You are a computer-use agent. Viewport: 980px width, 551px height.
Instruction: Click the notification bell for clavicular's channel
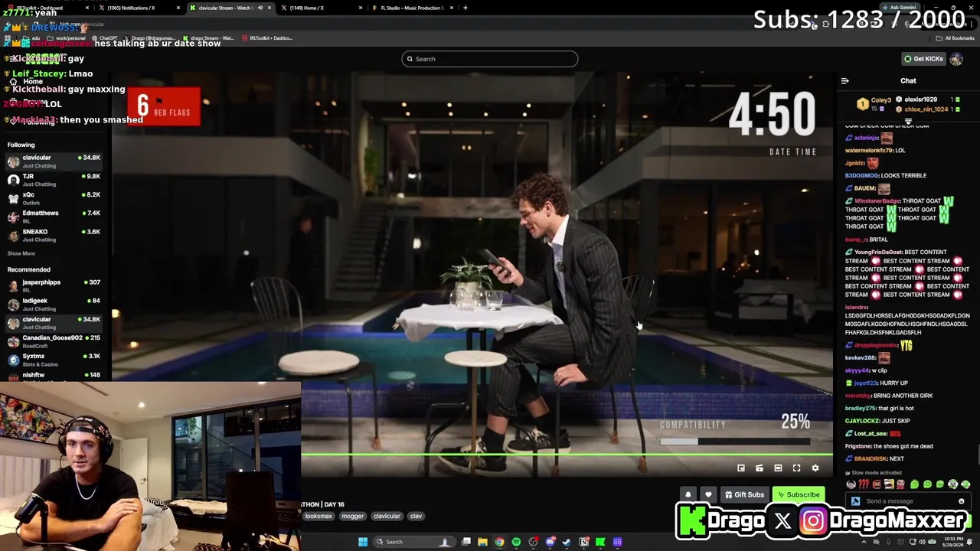(688, 494)
